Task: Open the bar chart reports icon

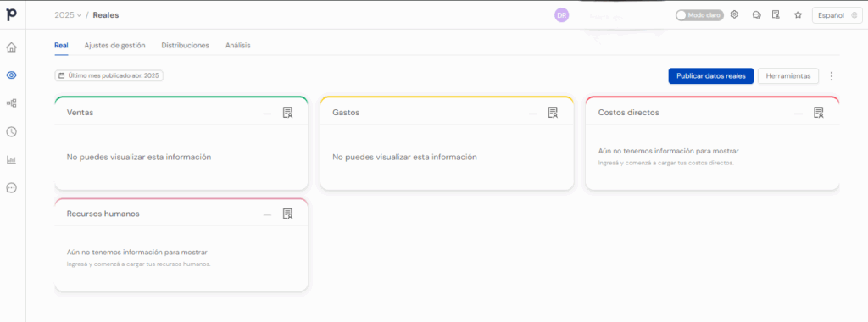Action: [11, 160]
